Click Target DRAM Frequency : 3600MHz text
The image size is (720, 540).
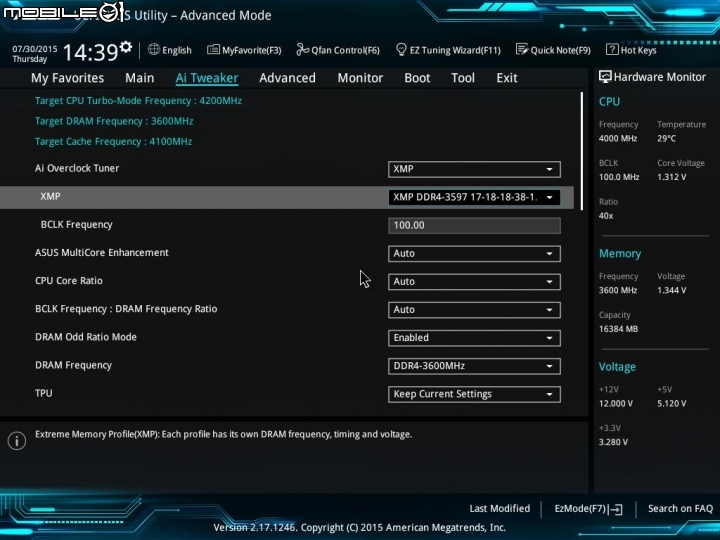pyautogui.click(x=114, y=121)
